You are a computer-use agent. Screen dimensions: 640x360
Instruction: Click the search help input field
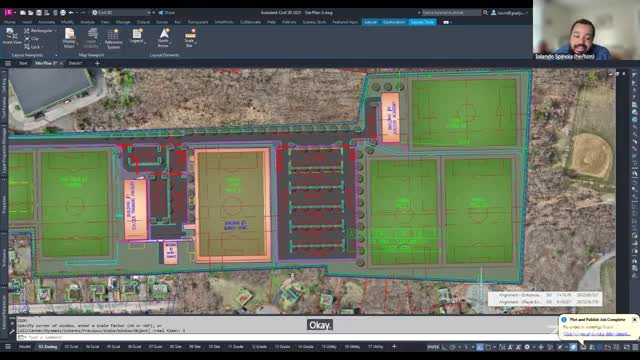451,13
